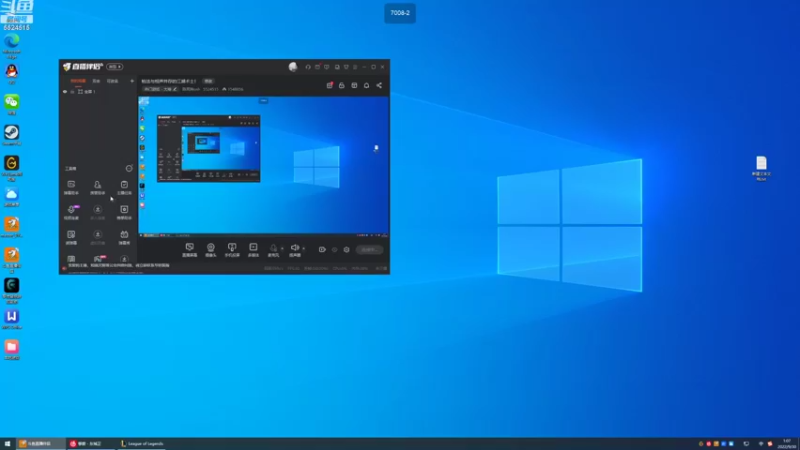Open the third-row grid code tool in toolbox
Image resolution: width=800 pixels, height=450 pixels.
click(71, 237)
